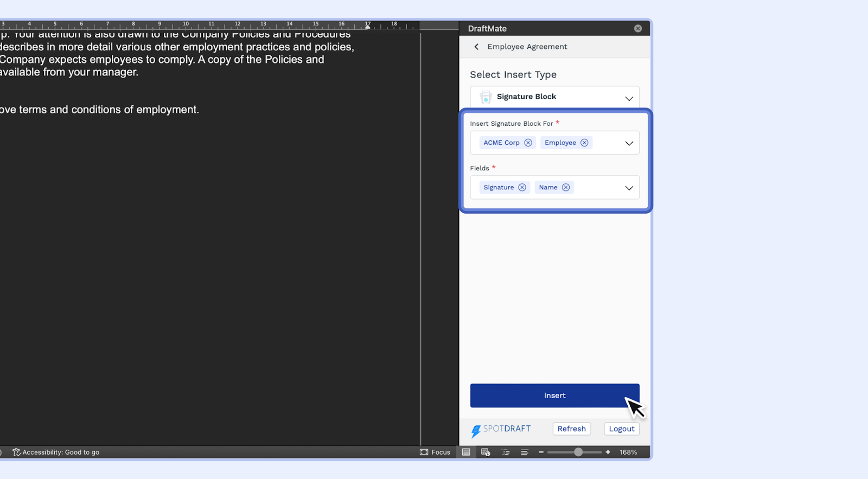
Task: Switch to Outline view
Action: (x=506, y=452)
